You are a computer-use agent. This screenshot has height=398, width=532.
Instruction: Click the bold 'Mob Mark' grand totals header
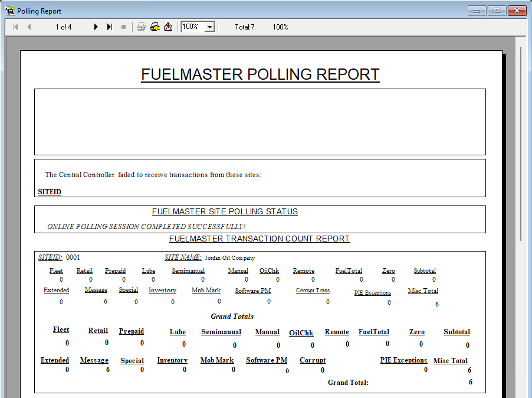(x=217, y=360)
